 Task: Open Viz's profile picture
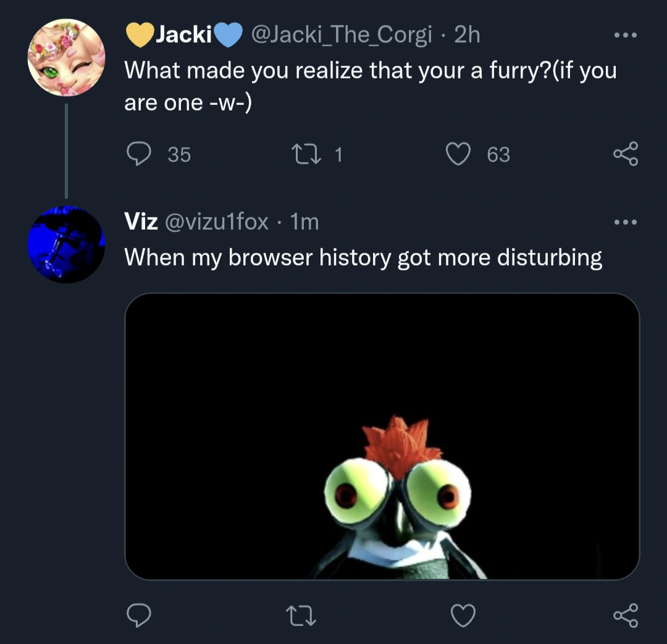pyautogui.click(x=67, y=243)
